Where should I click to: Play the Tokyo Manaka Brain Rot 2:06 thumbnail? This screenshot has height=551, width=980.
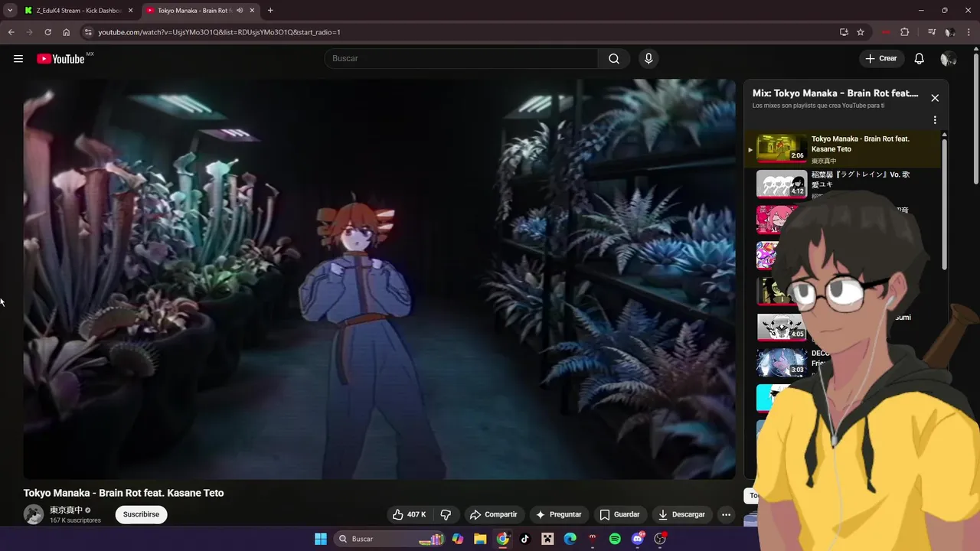782,148
